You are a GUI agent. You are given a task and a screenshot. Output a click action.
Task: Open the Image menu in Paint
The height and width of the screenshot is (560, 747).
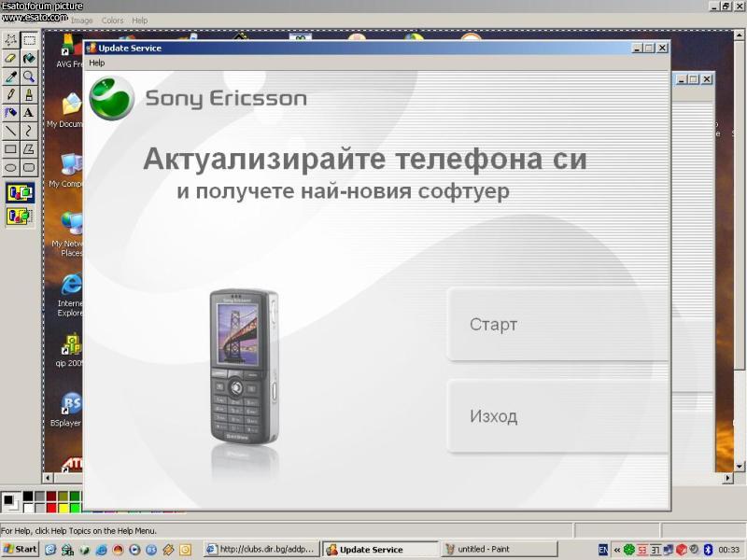click(82, 21)
